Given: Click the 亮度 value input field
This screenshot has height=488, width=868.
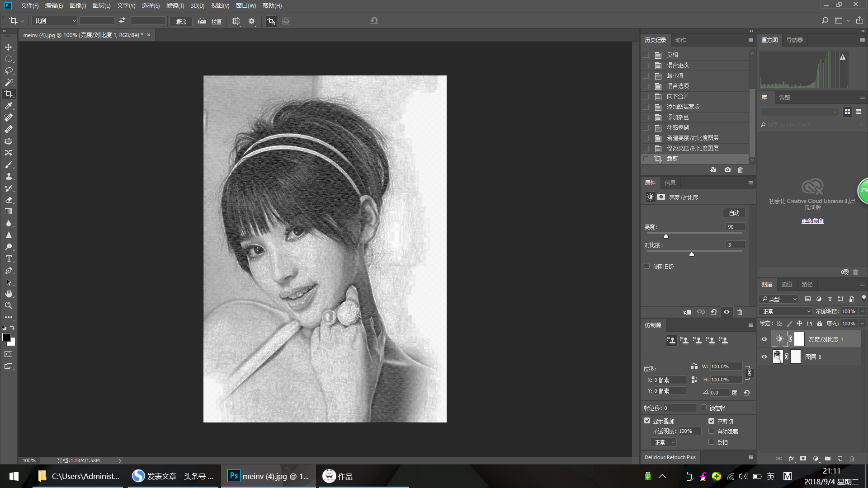Looking at the screenshot, I should [735, 227].
